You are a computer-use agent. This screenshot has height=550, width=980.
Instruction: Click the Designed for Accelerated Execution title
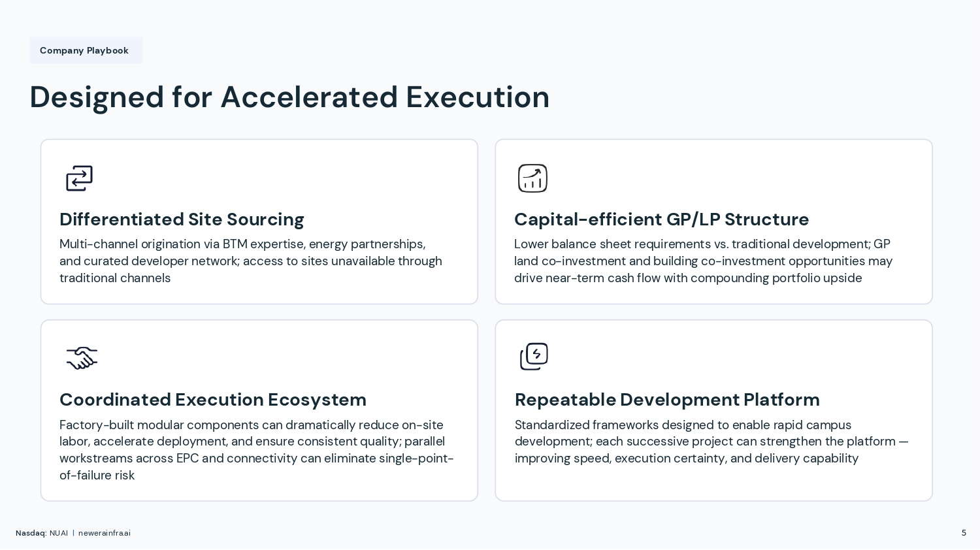289,97
